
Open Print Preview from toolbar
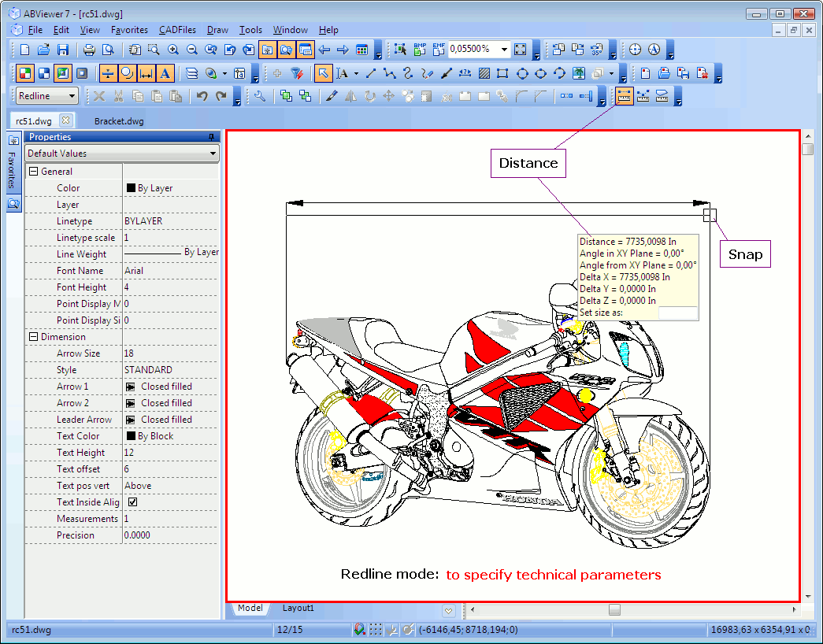coord(108,50)
